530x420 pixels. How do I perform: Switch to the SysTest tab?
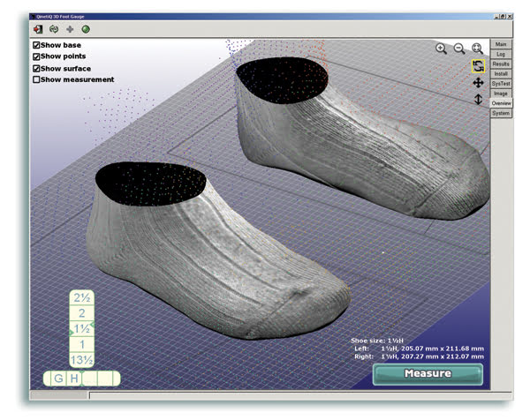point(501,84)
